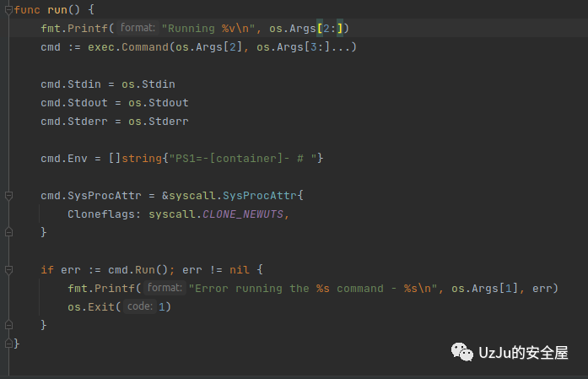Click os.Stdin value
This screenshot has width=588, height=379.
[148, 84]
